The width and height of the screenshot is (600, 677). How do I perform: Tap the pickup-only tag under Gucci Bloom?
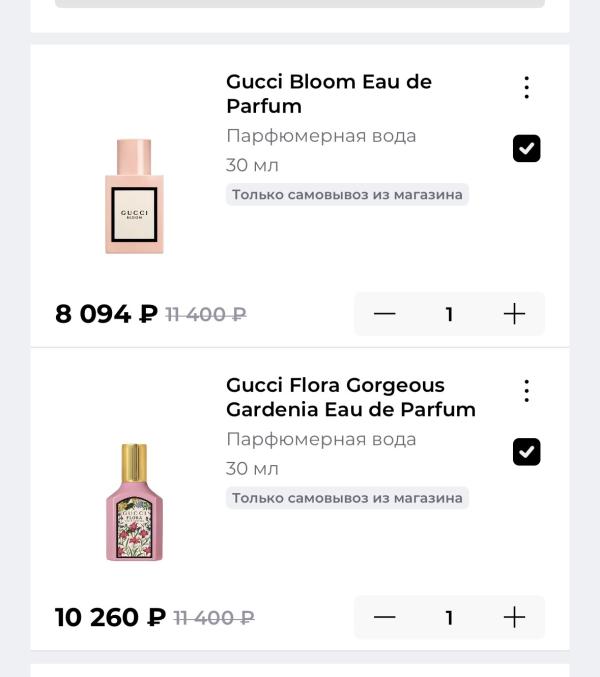point(347,195)
